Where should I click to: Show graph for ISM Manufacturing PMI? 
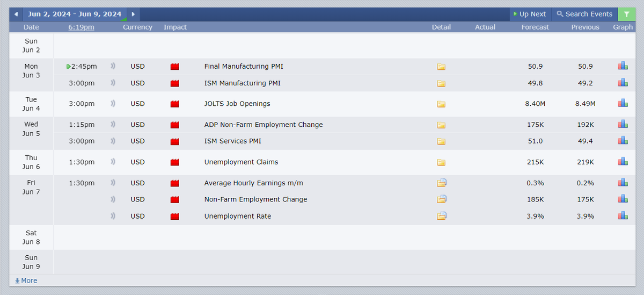click(623, 83)
